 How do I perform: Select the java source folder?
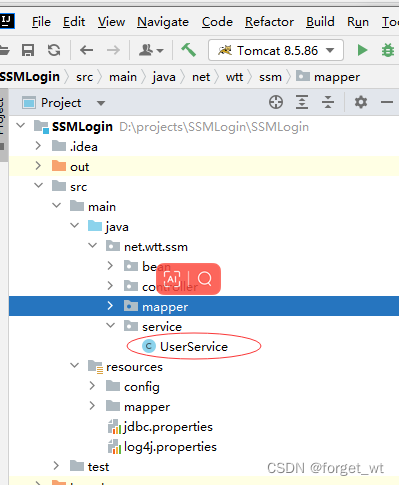tap(117, 227)
